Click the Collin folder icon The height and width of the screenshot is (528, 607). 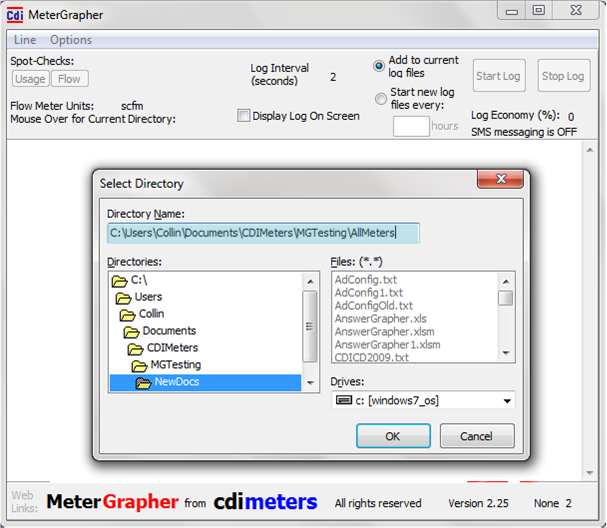(127, 315)
